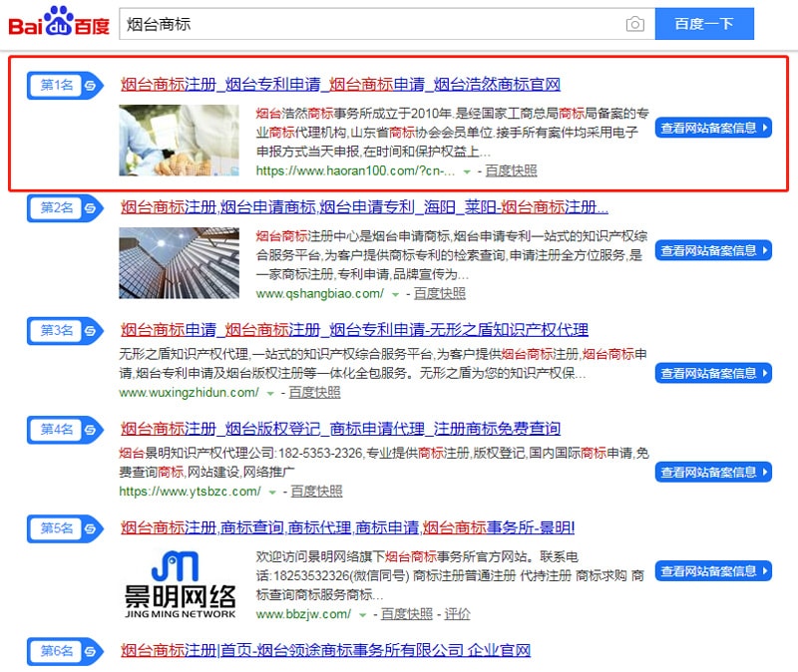The height and width of the screenshot is (672, 798).
Task: Click the 第2名 rank badge icon
Action: pos(65,208)
